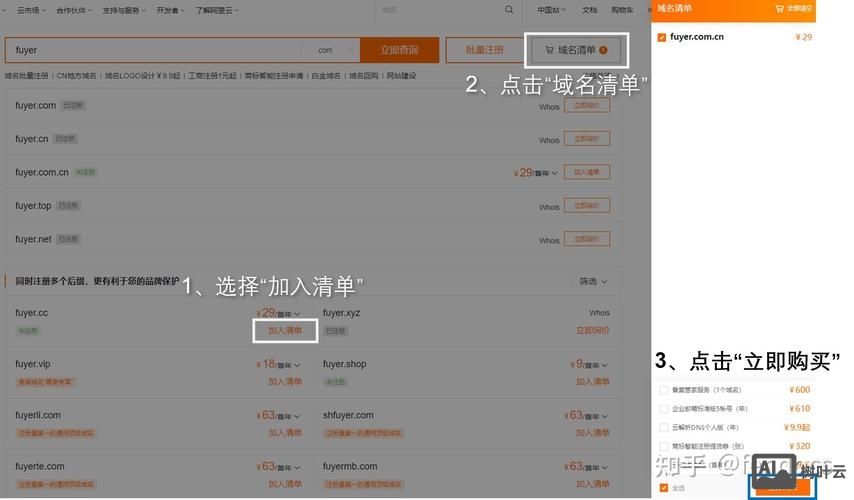Click 加入清单 for fuyerte.com

[x=285, y=484]
